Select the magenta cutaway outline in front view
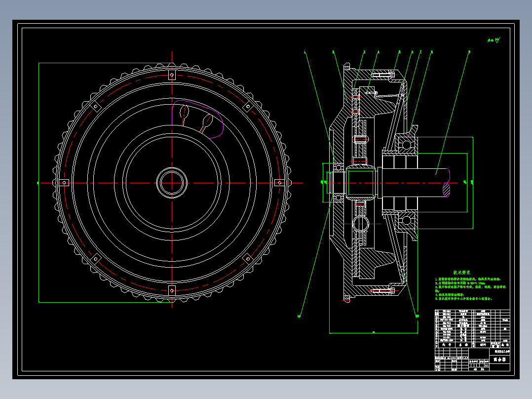532x399 pixels. (198, 119)
